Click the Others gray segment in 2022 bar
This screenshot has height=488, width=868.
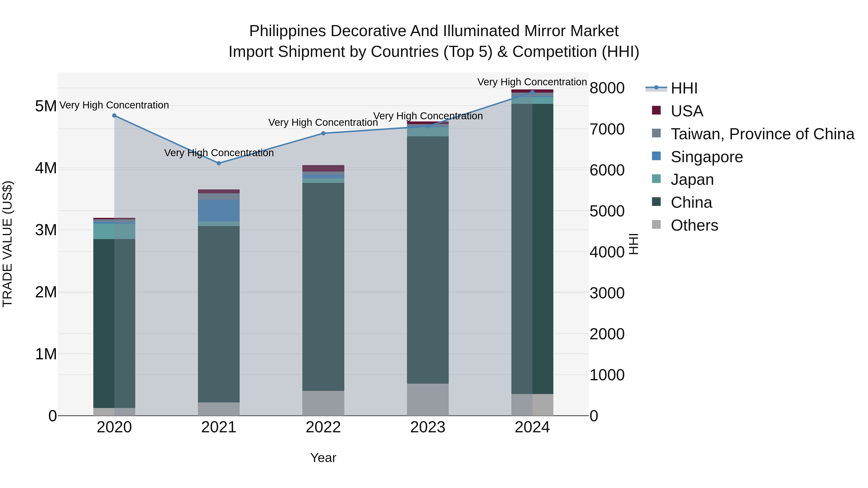(x=323, y=403)
